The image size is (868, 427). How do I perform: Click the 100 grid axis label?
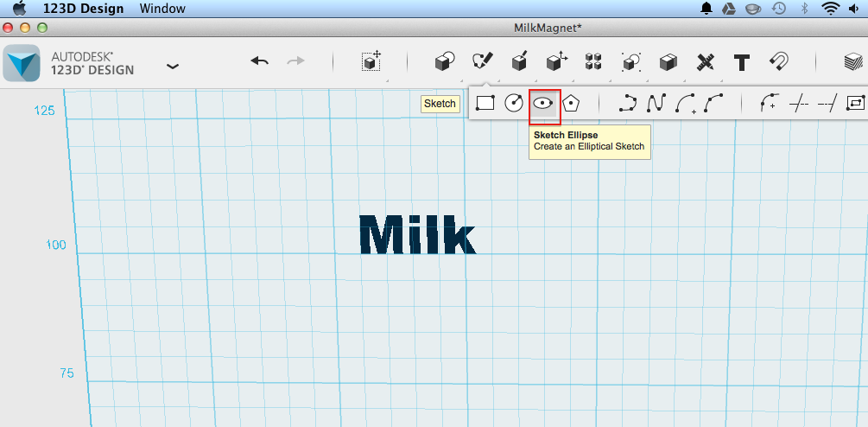(x=56, y=245)
